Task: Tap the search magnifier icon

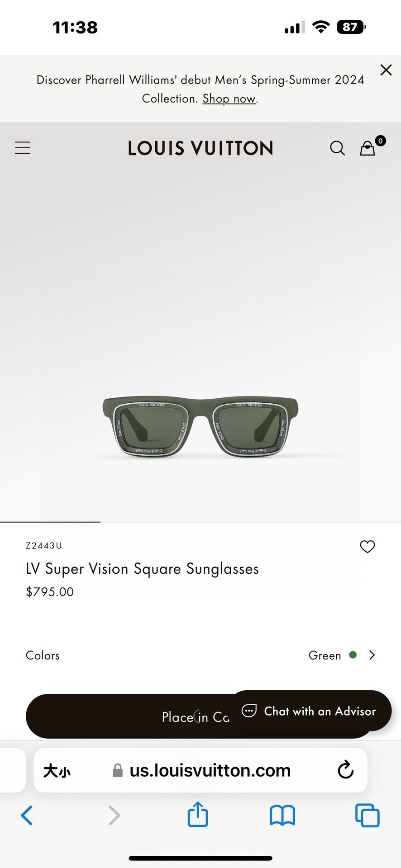Action: [337, 148]
